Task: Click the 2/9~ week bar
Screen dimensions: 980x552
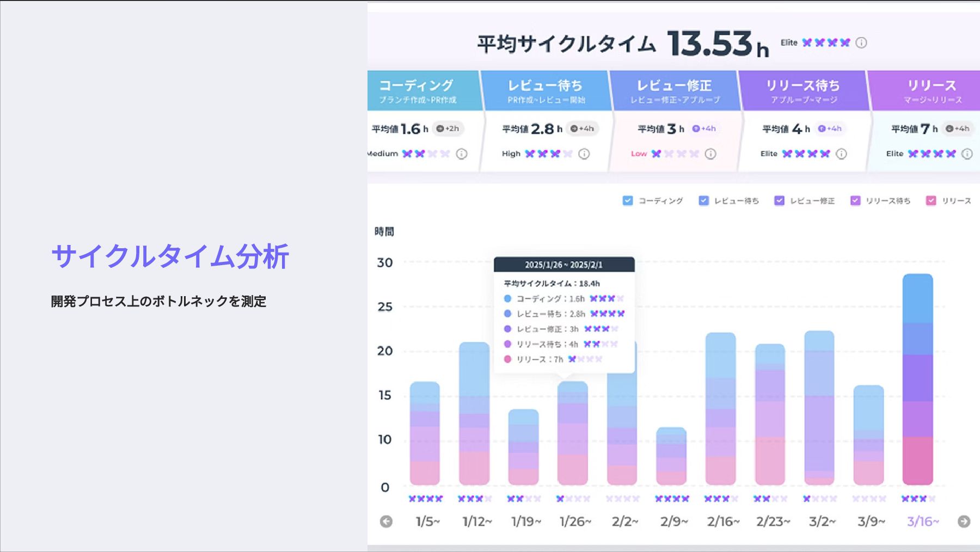Action: click(x=671, y=456)
